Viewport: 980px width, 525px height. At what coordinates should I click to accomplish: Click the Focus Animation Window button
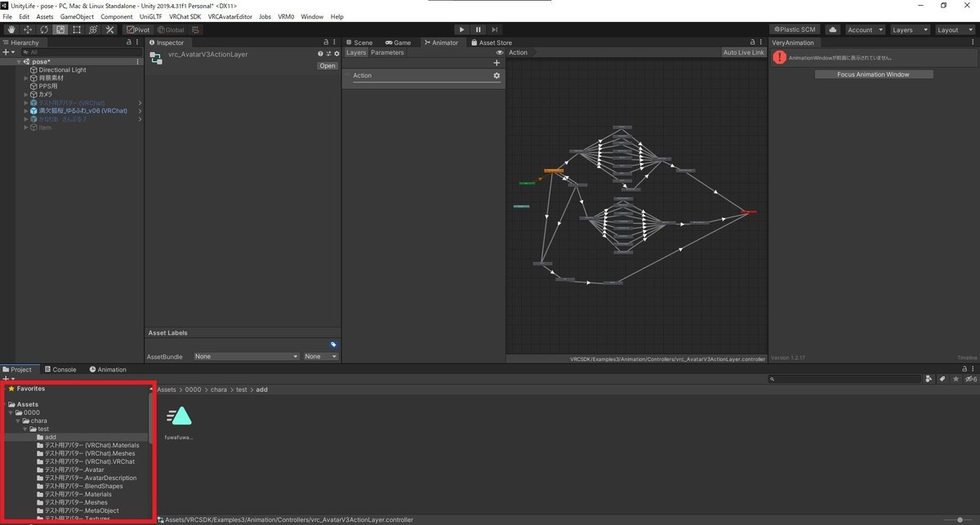pos(873,74)
